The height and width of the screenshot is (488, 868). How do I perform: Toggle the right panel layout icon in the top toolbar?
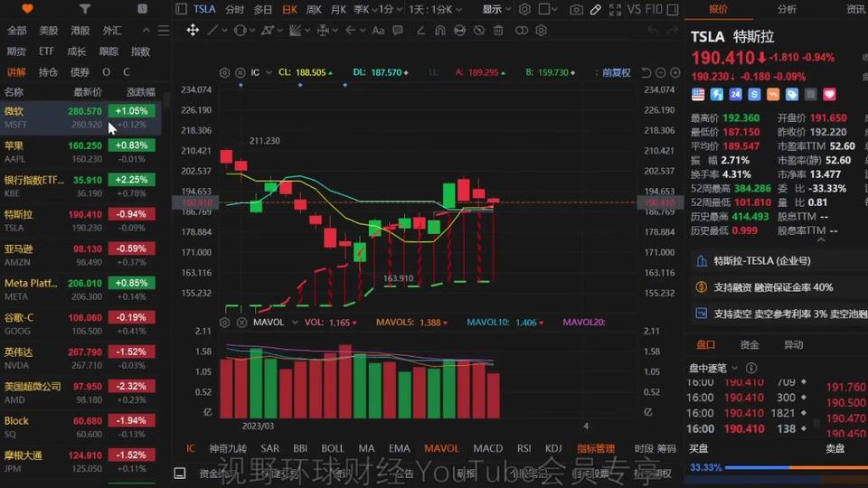(673, 9)
